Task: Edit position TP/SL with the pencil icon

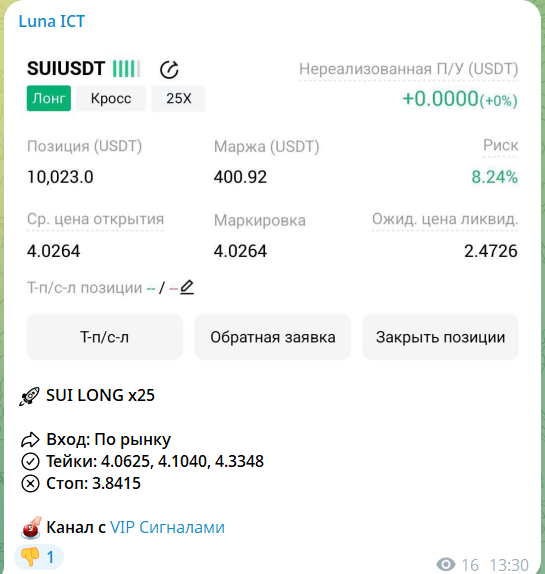Action: coord(187,287)
